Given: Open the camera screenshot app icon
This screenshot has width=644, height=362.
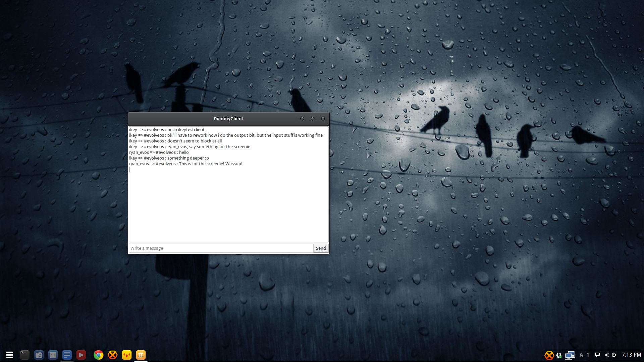Looking at the screenshot, I should coord(39,355).
